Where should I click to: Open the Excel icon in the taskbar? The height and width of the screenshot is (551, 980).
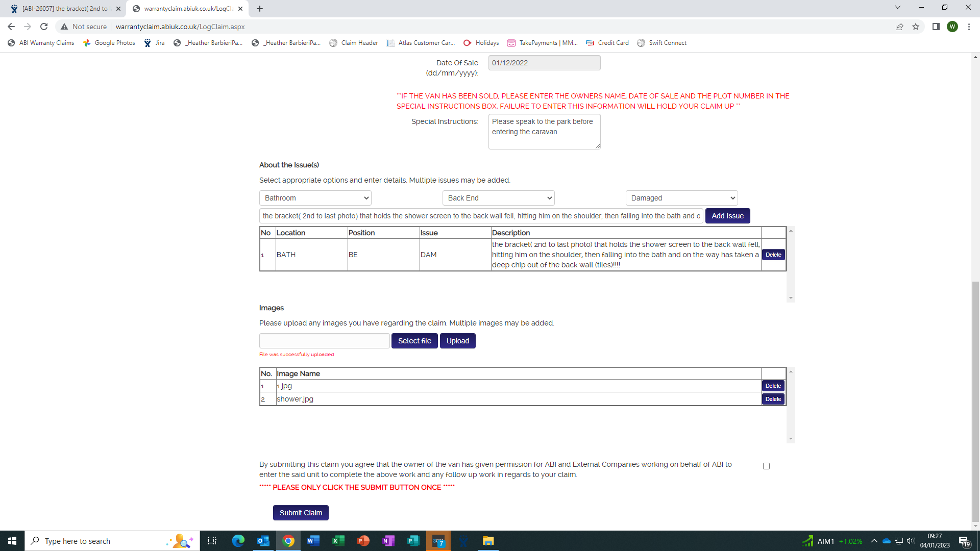coord(338,541)
